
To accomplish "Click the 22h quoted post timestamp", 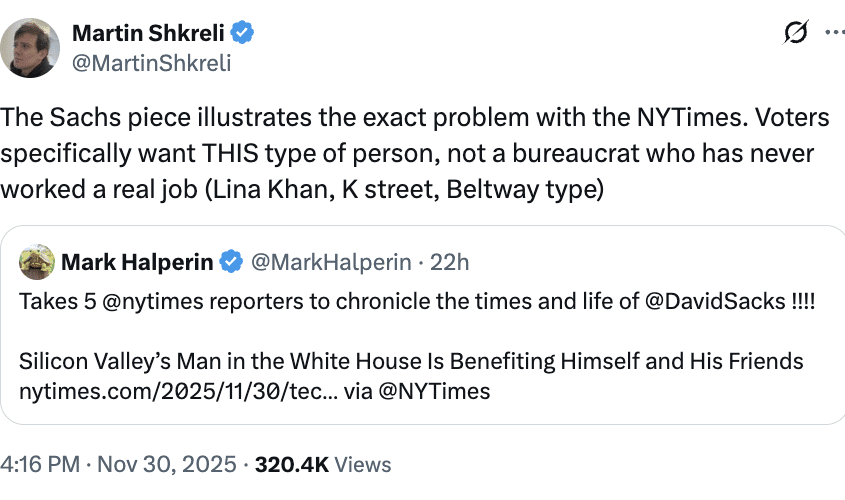I will [x=449, y=263].
